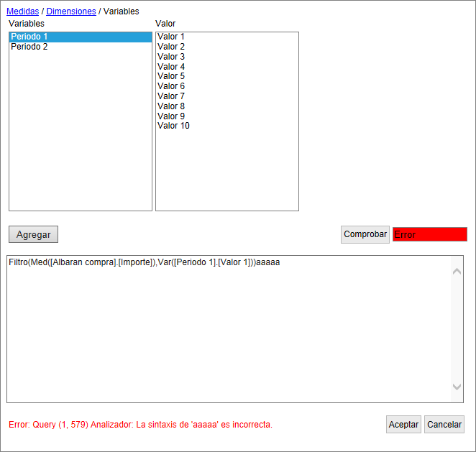Choose Valor 1 from Valor list
The image size is (476, 452).
pyautogui.click(x=171, y=37)
